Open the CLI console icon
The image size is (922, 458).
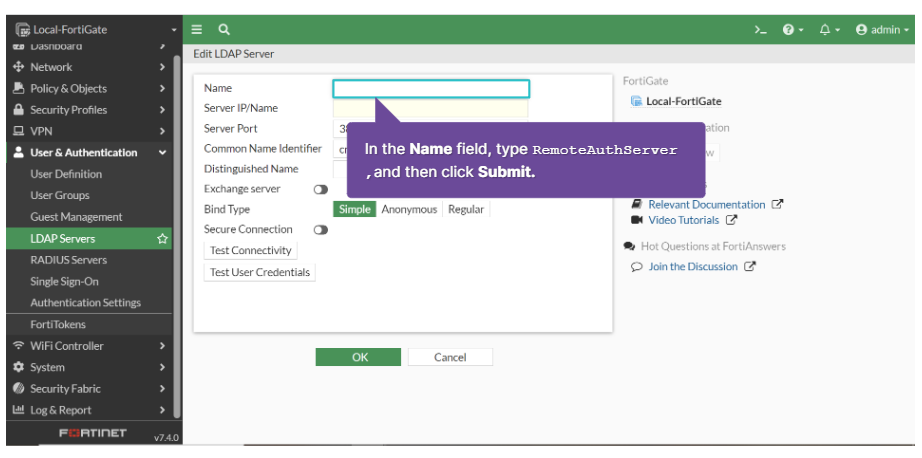(x=761, y=30)
